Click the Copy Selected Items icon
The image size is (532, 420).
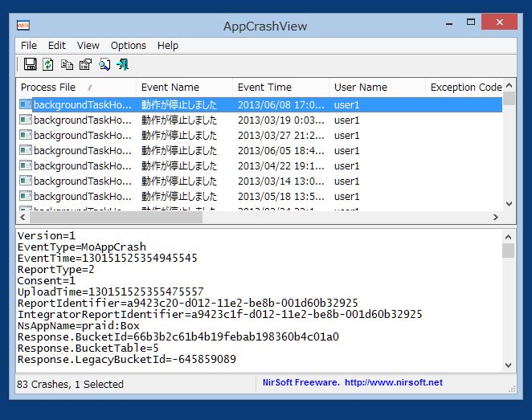point(67,64)
